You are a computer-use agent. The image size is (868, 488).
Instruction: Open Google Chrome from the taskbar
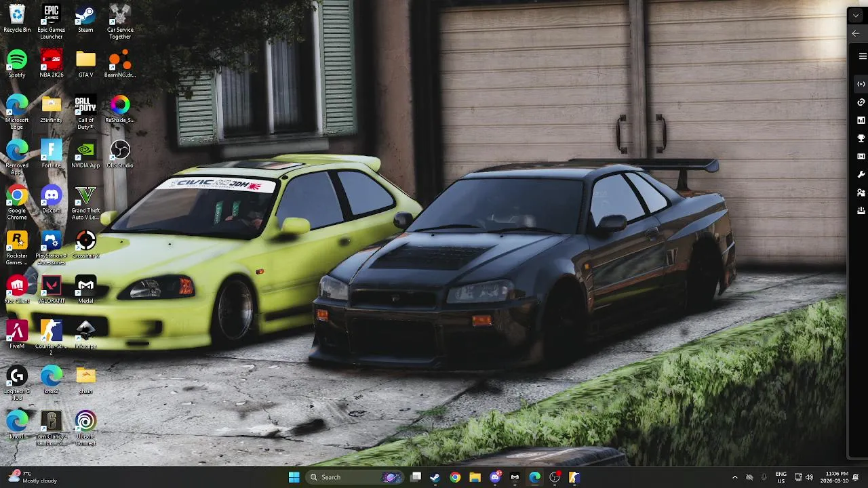click(x=455, y=477)
